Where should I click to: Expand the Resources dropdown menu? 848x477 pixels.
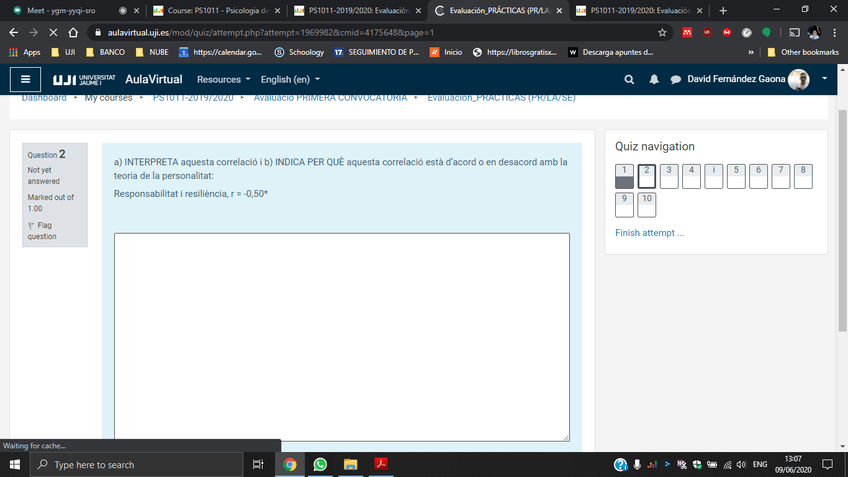click(x=223, y=80)
